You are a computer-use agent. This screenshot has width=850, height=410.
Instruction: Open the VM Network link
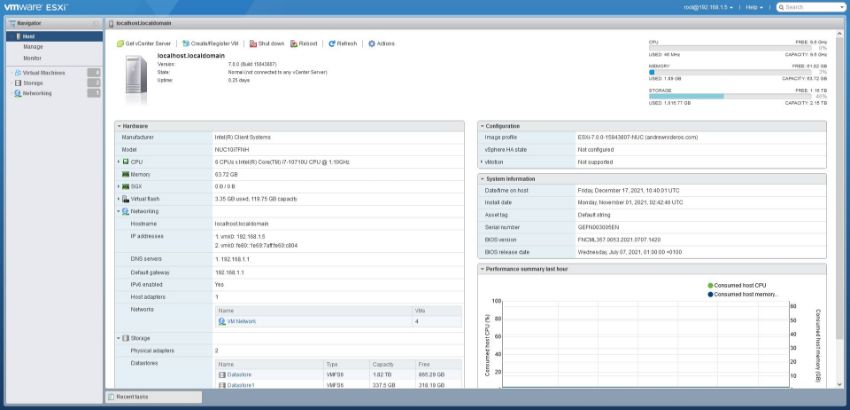pyautogui.click(x=241, y=322)
